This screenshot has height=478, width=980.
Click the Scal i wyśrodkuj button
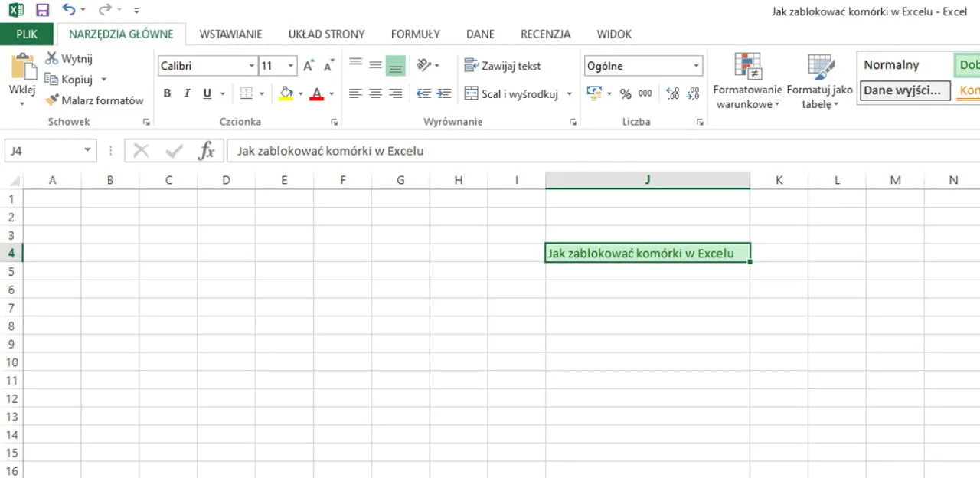tap(511, 93)
